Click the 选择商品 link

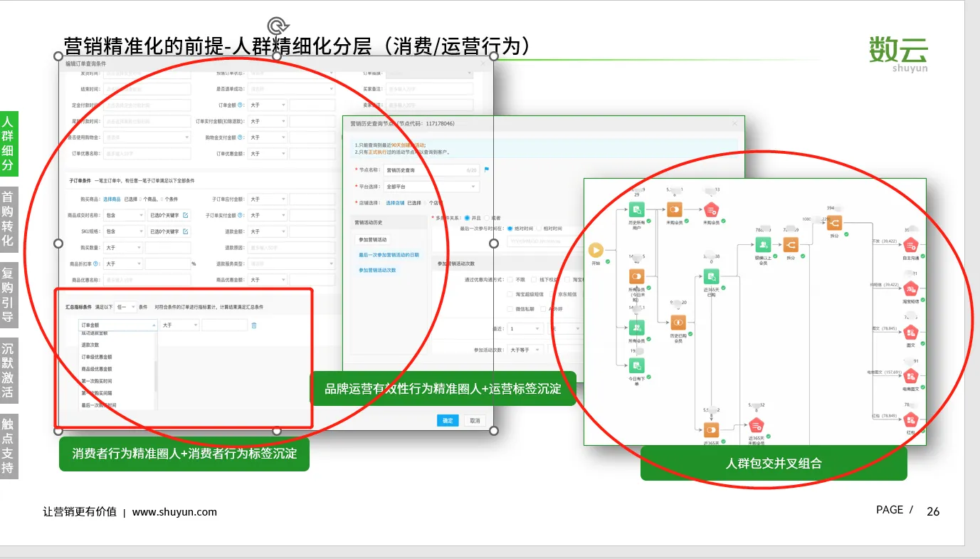coord(112,199)
